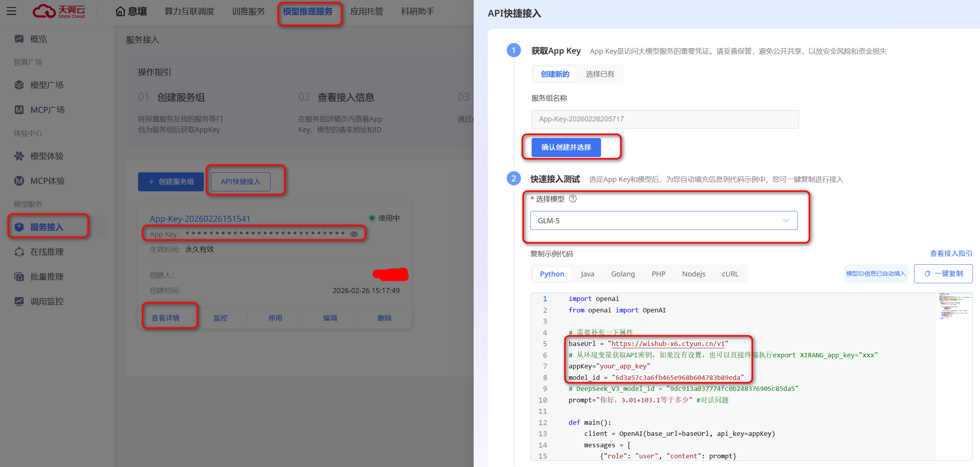Click the 服务接入 shield icon
Image resolution: width=980 pixels, height=467 pixels.
19,227
